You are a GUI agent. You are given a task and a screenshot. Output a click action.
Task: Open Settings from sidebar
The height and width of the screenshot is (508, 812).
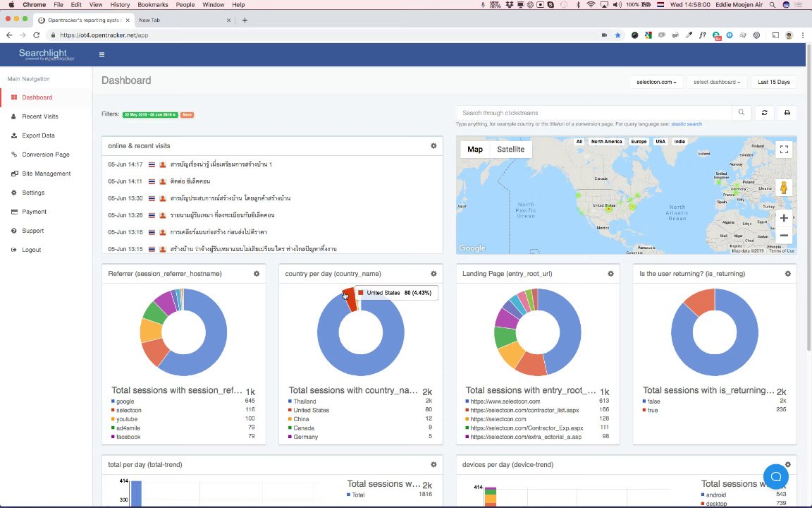point(33,193)
